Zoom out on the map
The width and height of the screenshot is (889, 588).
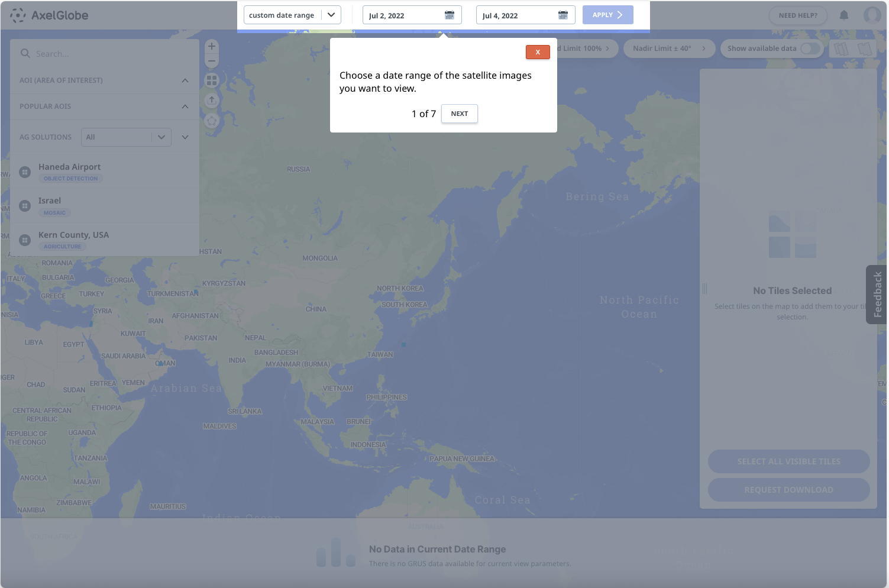(x=212, y=60)
